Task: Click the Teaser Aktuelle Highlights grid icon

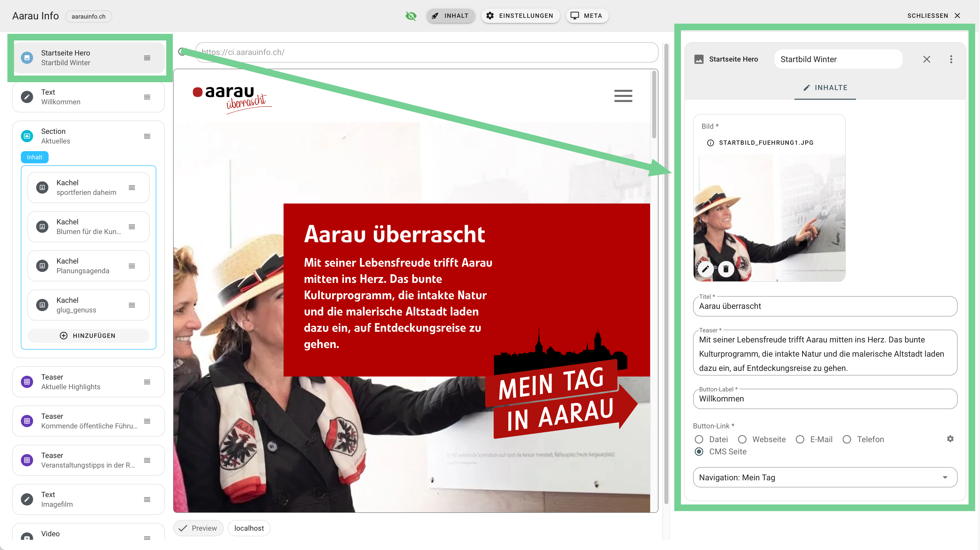Action: (x=27, y=382)
